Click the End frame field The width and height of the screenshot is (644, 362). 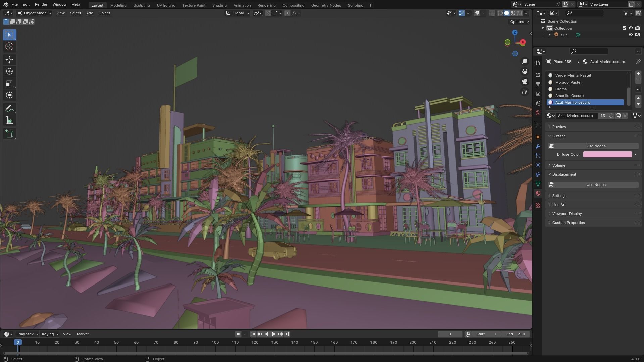click(x=515, y=334)
